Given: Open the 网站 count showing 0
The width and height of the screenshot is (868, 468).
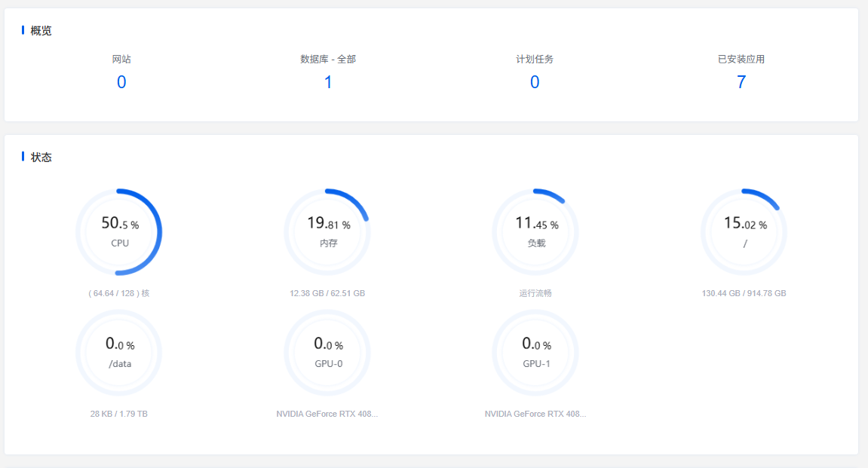Looking at the screenshot, I should [x=121, y=82].
